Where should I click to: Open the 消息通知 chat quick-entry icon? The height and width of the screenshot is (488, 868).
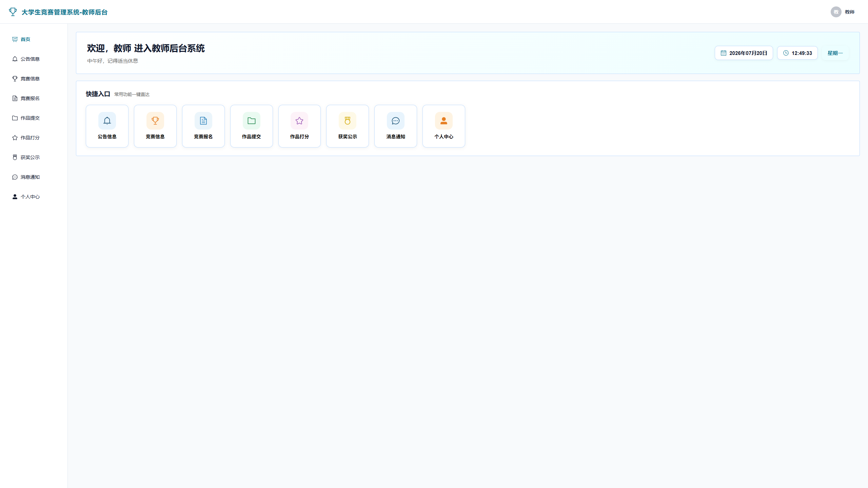pos(396,121)
